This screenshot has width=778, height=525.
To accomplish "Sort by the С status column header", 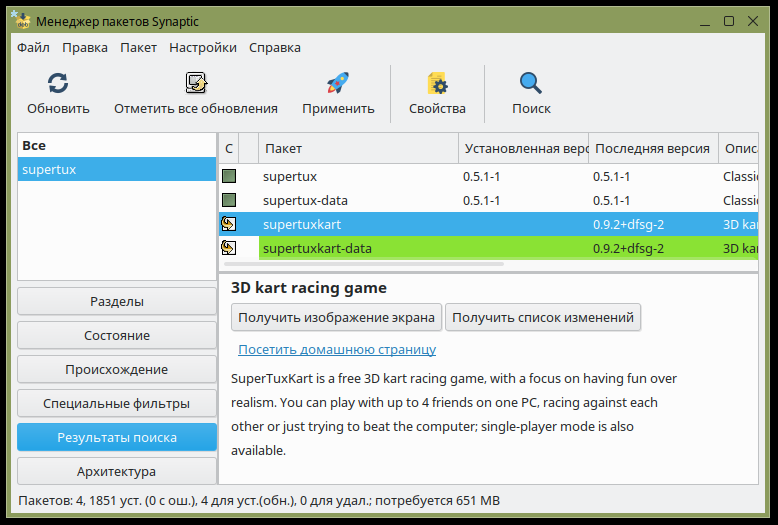I will click(229, 148).
